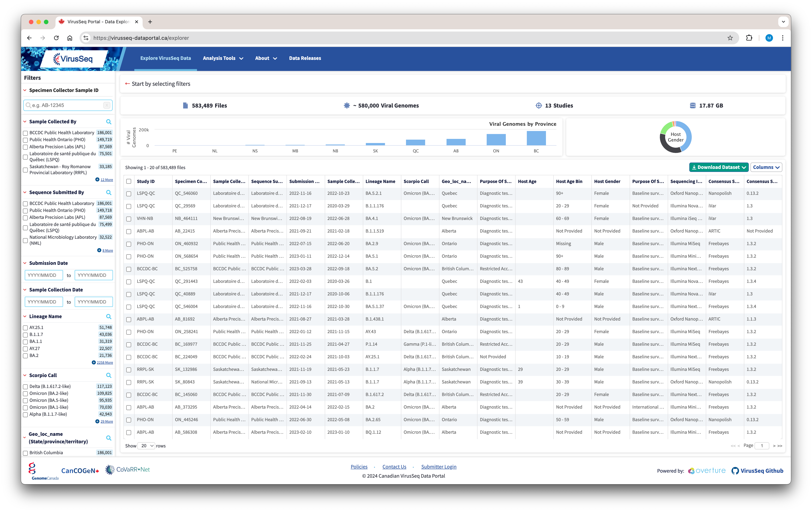
Task: Go to Data Releases
Action: tap(305, 58)
